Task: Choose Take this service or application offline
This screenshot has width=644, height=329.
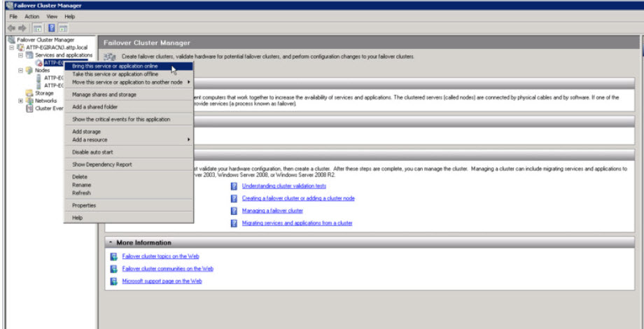Action: point(128,74)
